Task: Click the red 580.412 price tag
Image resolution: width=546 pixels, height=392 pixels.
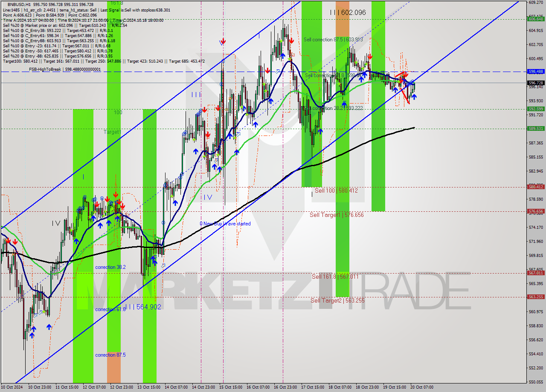Action: [x=536, y=187]
